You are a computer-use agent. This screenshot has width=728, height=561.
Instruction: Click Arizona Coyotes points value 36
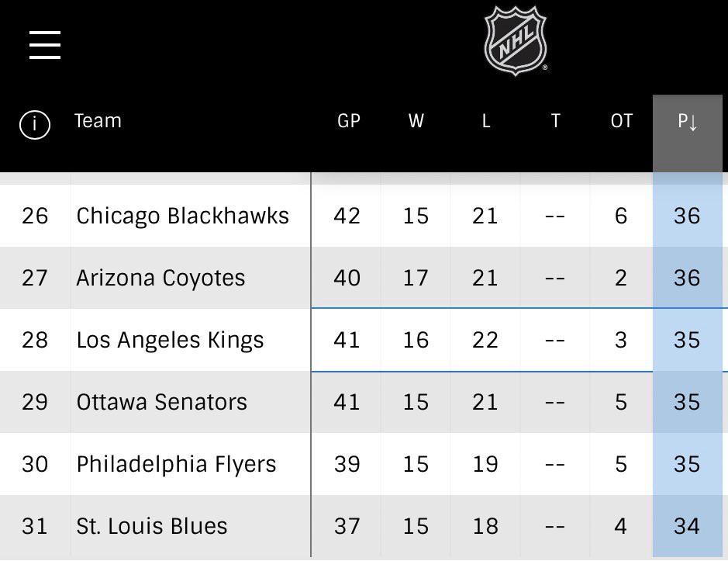tap(686, 278)
